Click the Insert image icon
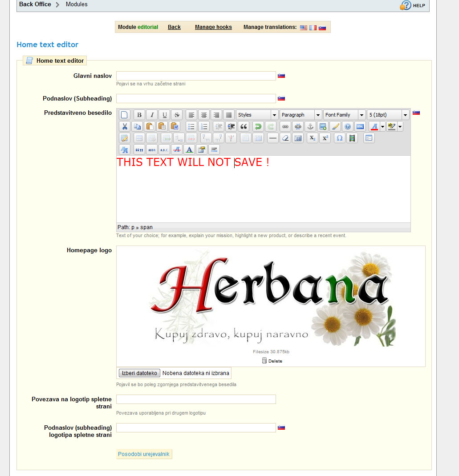The width and height of the screenshot is (459, 476). 323,126
